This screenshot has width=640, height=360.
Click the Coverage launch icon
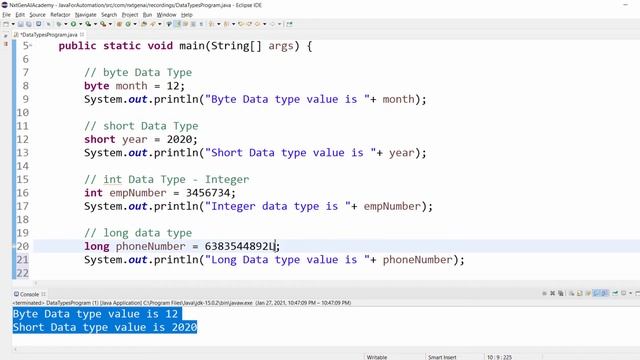click(x=88, y=24)
